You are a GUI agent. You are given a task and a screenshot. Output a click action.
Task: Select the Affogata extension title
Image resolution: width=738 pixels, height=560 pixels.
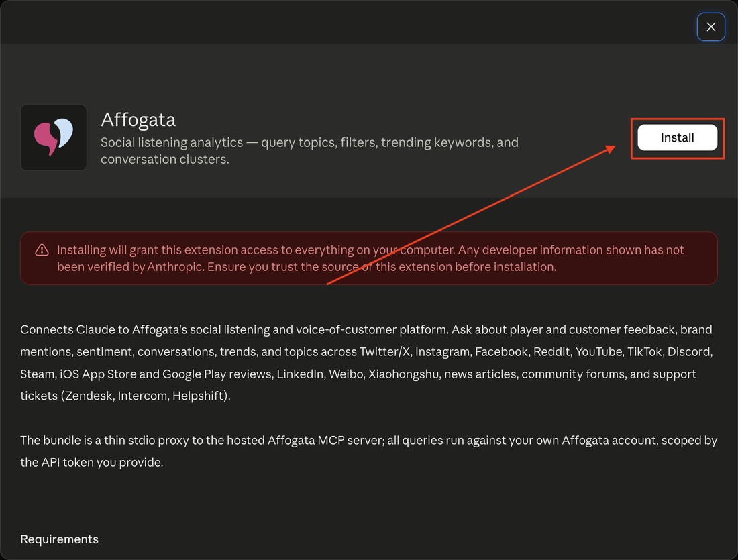coord(138,119)
